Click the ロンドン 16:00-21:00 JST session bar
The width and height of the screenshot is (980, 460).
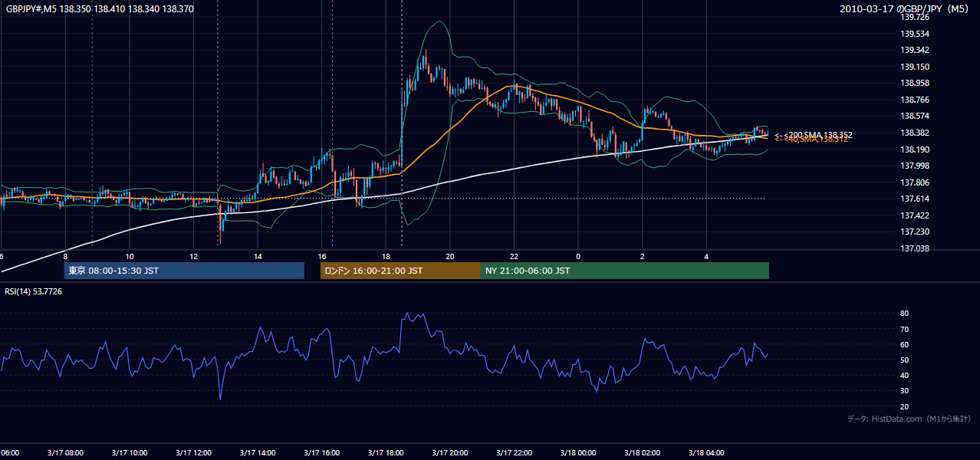coord(400,271)
